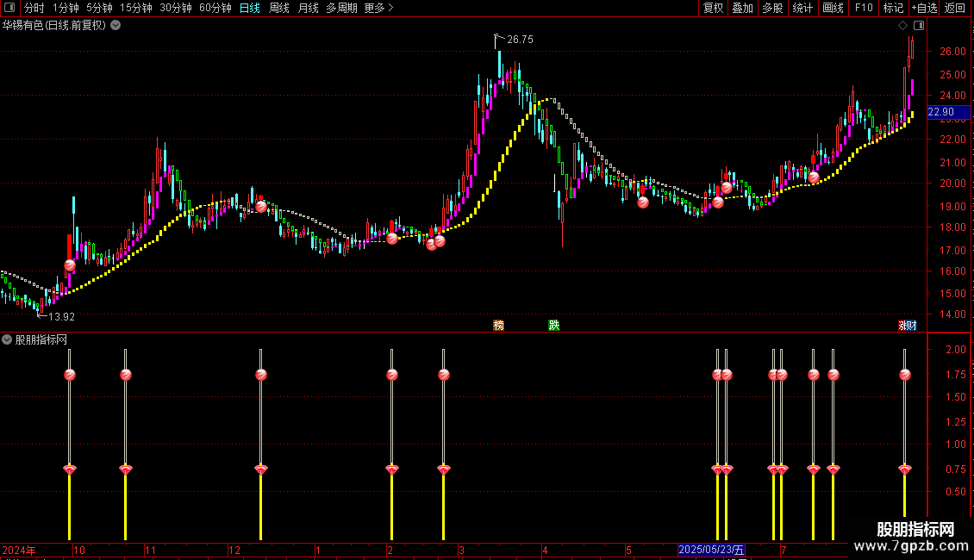Toggle the side panel icon beside the diamond
The height and width of the screenshot is (560, 974).
click(x=919, y=26)
